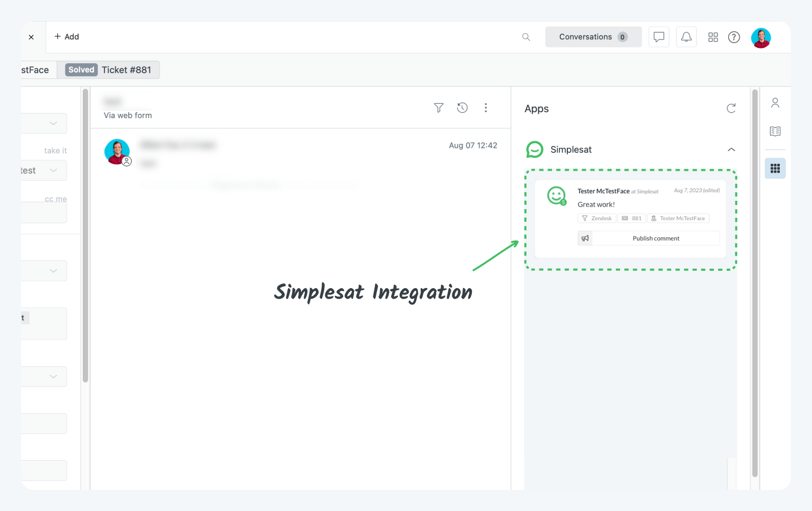Open the user context sidebar icon
Viewport: 812px width, 511px height.
[x=775, y=103]
